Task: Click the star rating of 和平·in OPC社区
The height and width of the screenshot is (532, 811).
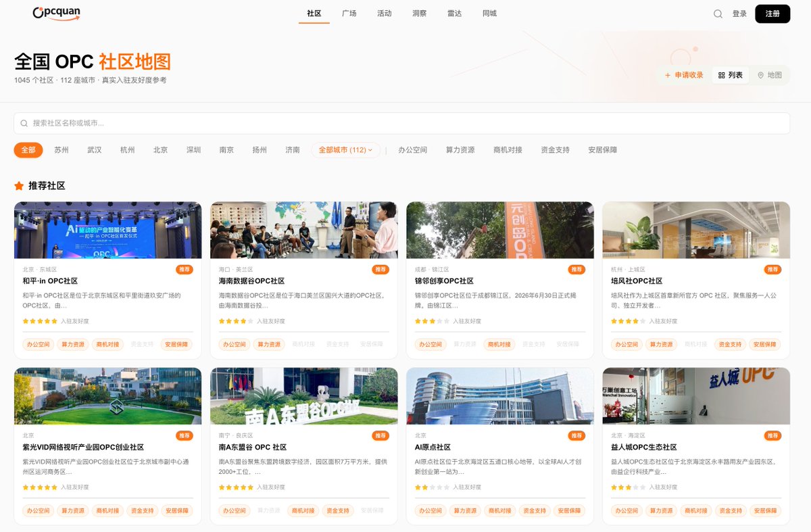Action: point(40,321)
